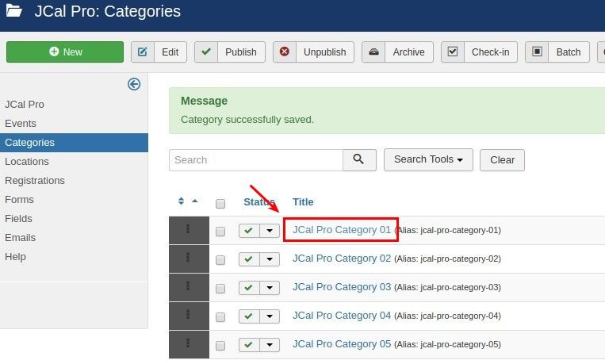Image resolution: width=605 pixels, height=364 pixels.
Task: Click the Batch square icon
Action: point(537,52)
